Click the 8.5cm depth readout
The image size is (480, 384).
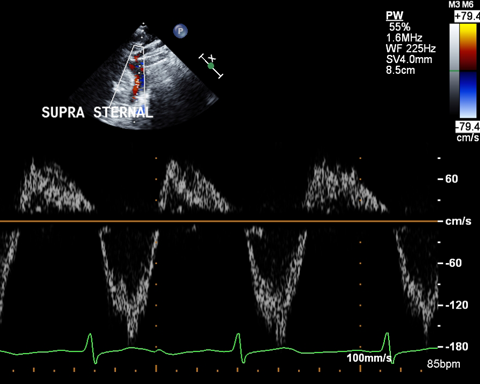[400, 70]
